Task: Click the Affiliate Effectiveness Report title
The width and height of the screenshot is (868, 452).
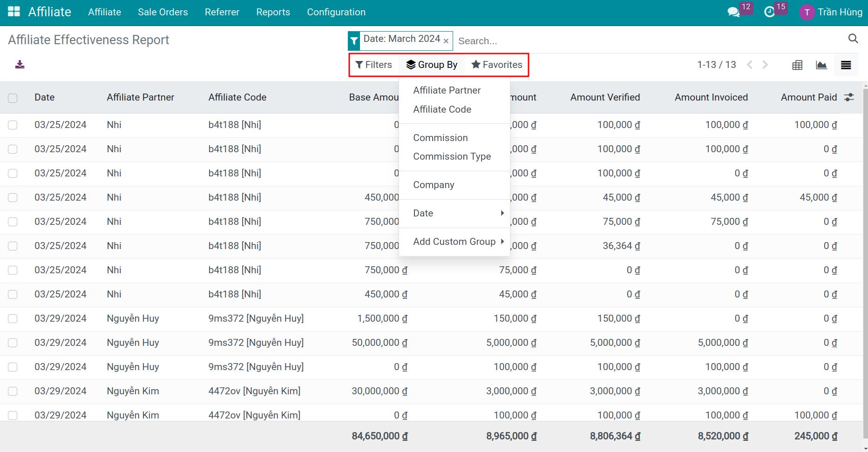Action: coord(88,40)
